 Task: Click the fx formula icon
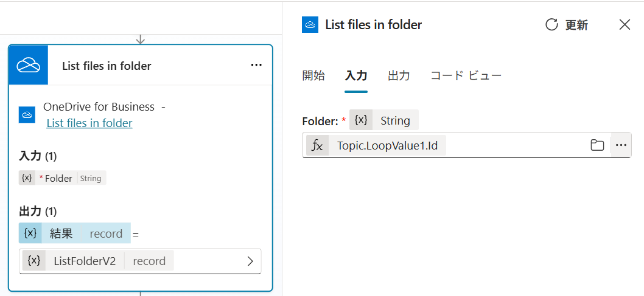(x=318, y=145)
